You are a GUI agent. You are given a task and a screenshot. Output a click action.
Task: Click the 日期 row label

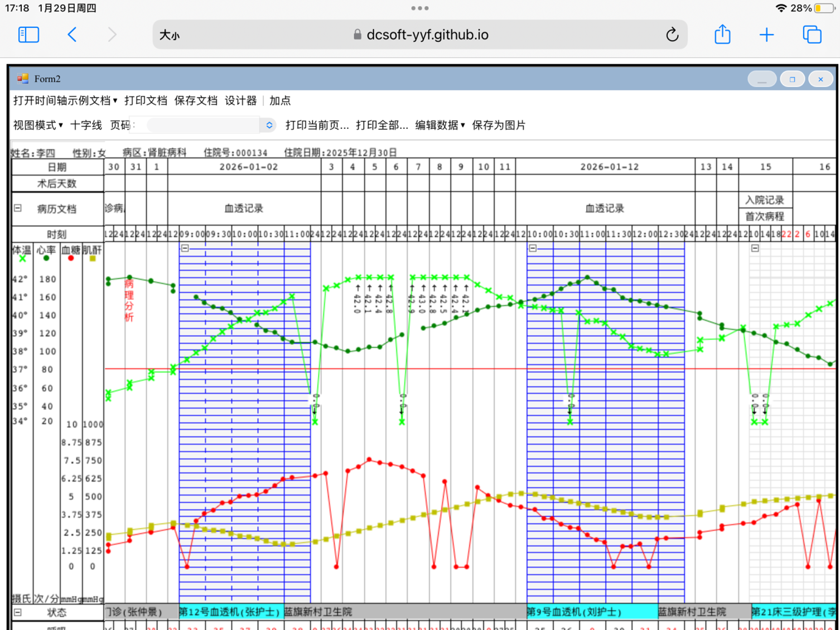click(57, 167)
